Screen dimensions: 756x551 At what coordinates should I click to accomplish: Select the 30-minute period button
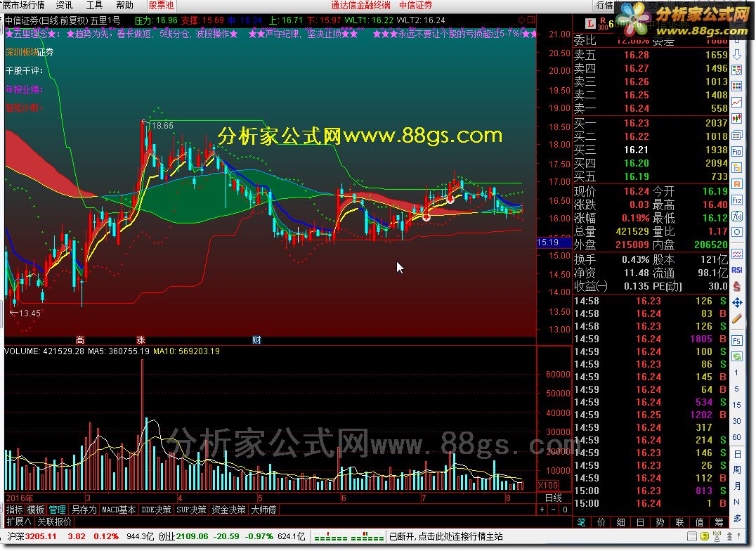point(736,421)
